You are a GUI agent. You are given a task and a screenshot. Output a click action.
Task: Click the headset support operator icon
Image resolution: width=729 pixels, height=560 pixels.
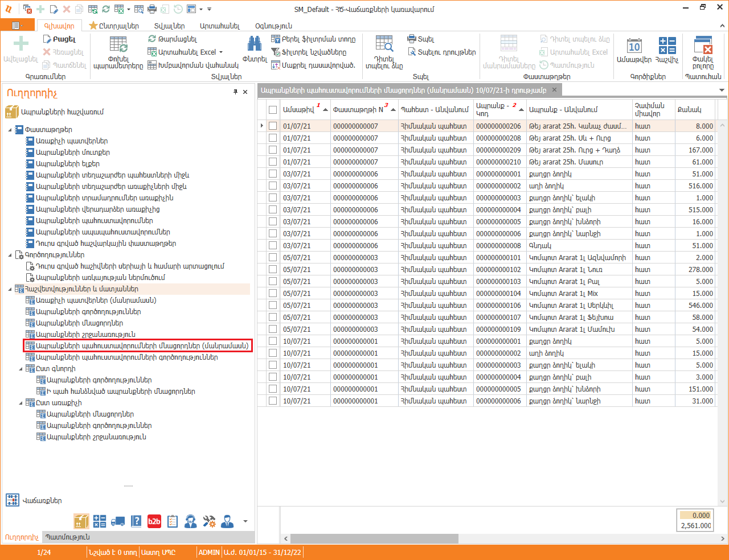[x=191, y=521]
